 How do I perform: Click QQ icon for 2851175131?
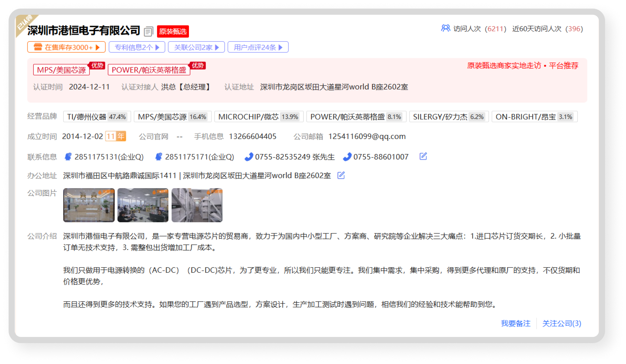pos(68,157)
